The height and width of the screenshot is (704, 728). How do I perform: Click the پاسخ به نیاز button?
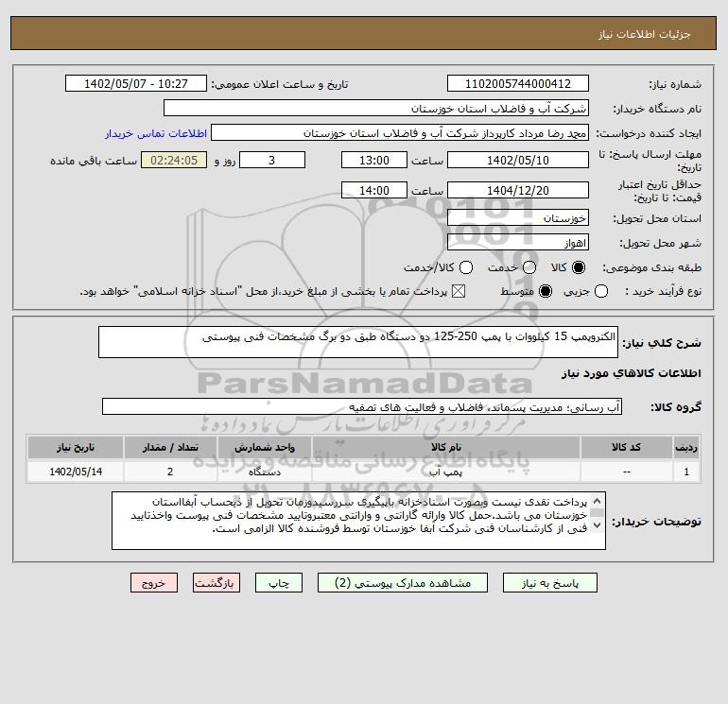point(549,583)
